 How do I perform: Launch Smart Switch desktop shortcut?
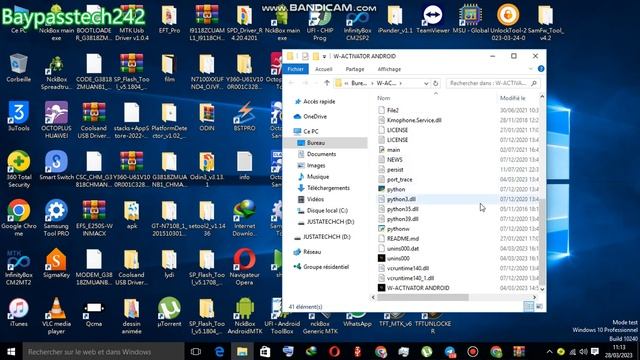[56, 165]
